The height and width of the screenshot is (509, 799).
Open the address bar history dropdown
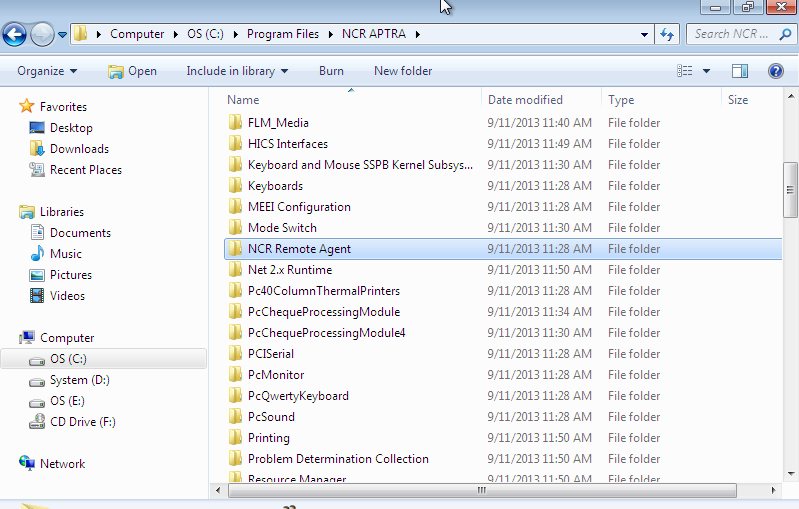point(645,35)
